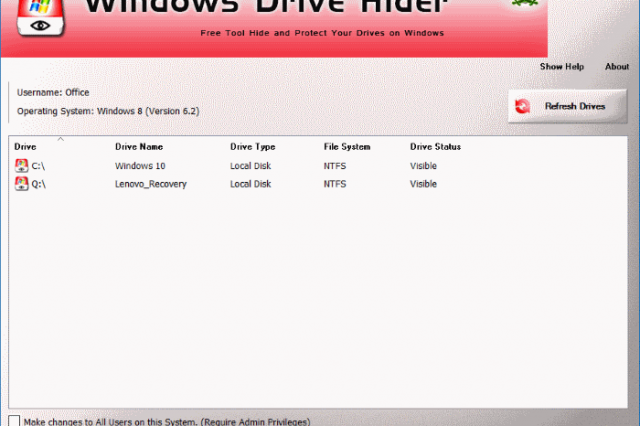
Task: Click Visible status in the Lenovo_Recovery row
Action: pos(423,184)
